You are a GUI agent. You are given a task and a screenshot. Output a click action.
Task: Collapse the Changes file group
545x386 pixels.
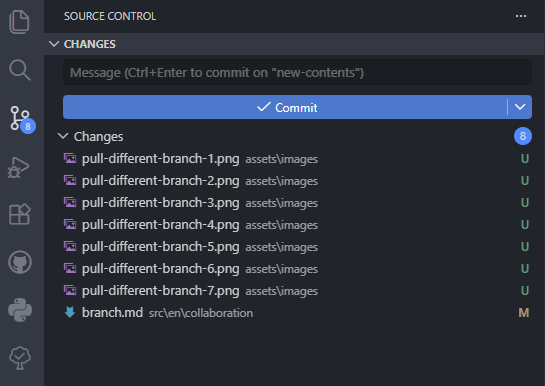point(294,136)
